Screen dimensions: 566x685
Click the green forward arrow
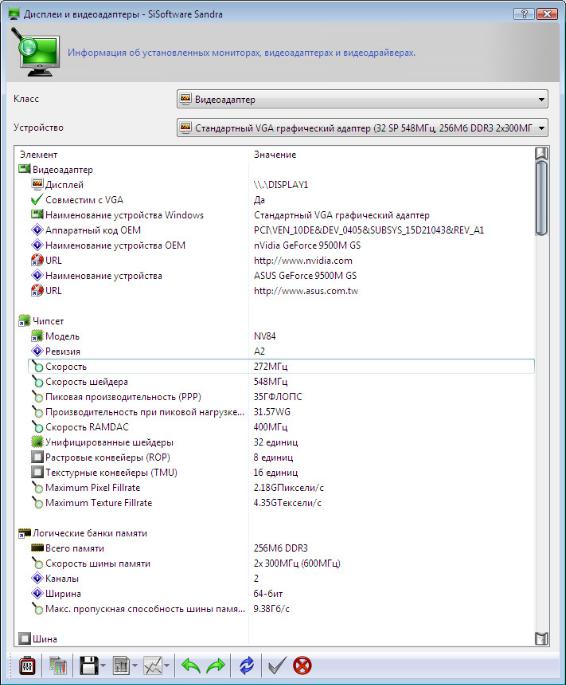[x=215, y=666]
